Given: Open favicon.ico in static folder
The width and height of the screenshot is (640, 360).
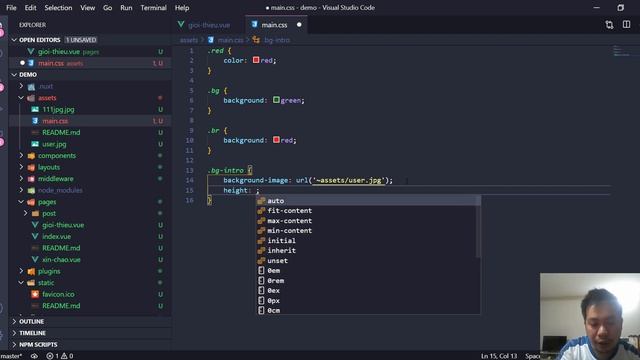Looking at the screenshot, I should (x=58, y=294).
